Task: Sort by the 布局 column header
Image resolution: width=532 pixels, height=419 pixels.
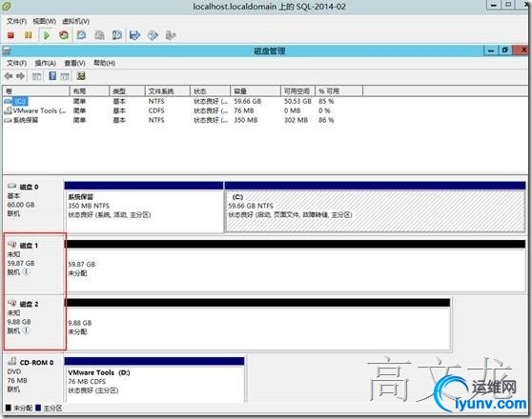Action: (x=90, y=90)
